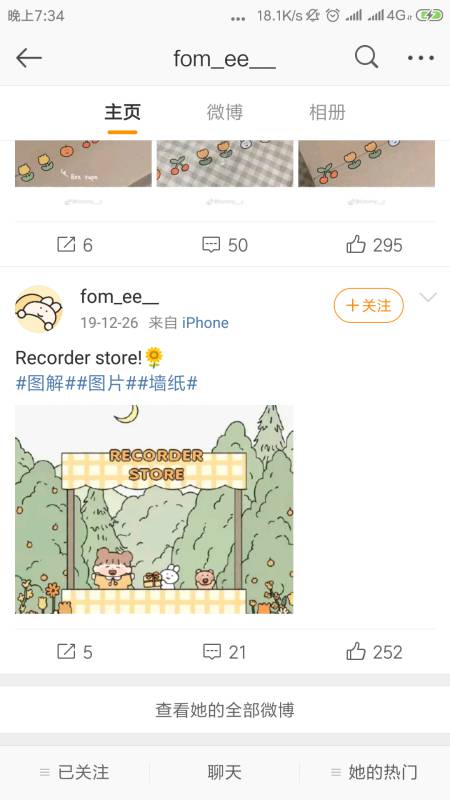
Task: Like the Recorder store post with 252 likes
Action: pos(374,652)
